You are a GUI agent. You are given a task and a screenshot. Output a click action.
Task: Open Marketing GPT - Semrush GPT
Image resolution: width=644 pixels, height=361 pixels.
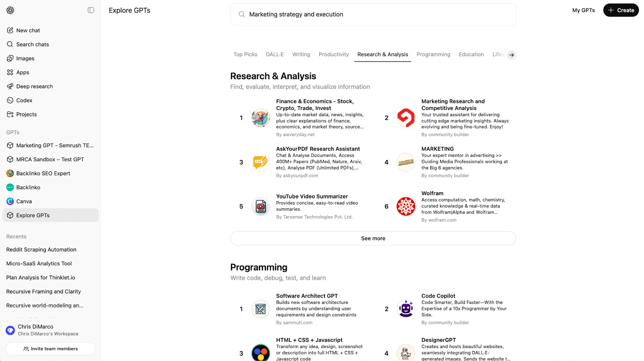click(x=51, y=145)
